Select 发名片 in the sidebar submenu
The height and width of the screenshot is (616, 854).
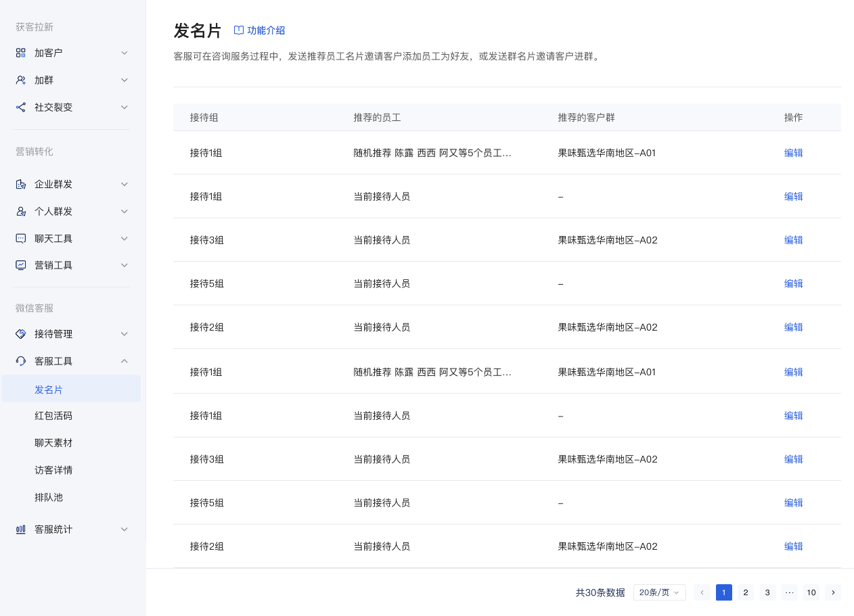71,389
